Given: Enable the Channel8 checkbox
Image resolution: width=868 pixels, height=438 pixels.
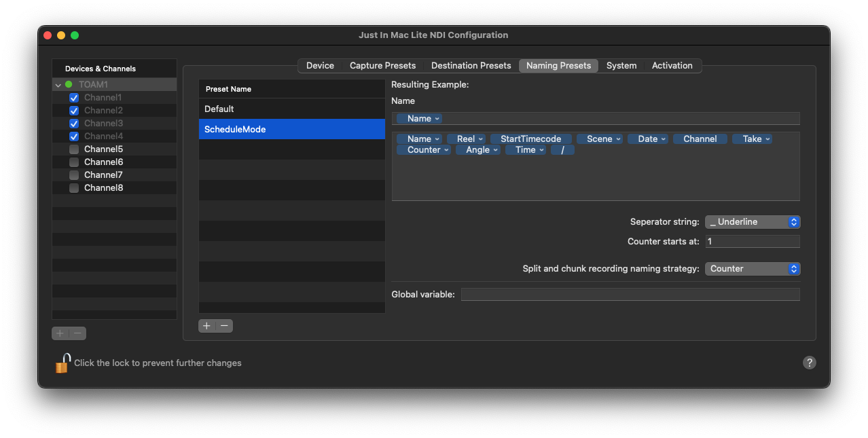Looking at the screenshot, I should [x=74, y=188].
